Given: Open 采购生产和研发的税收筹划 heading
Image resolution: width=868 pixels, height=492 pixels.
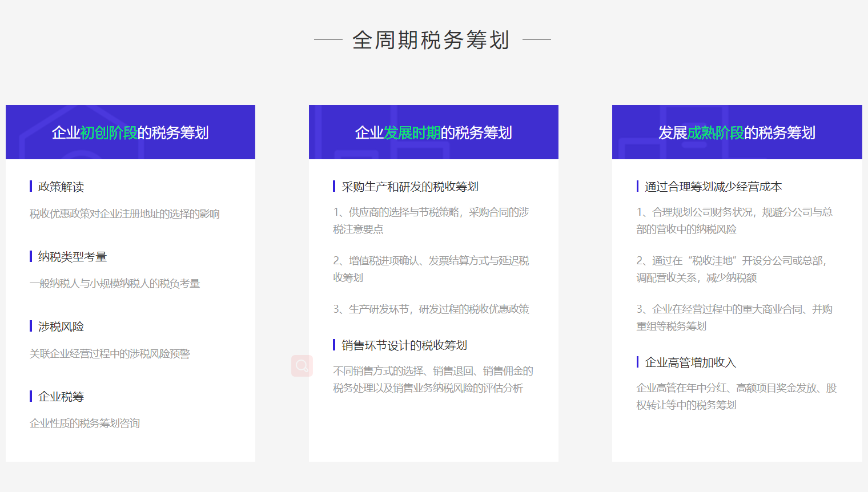Looking at the screenshot, I should [x=409, y=187].
